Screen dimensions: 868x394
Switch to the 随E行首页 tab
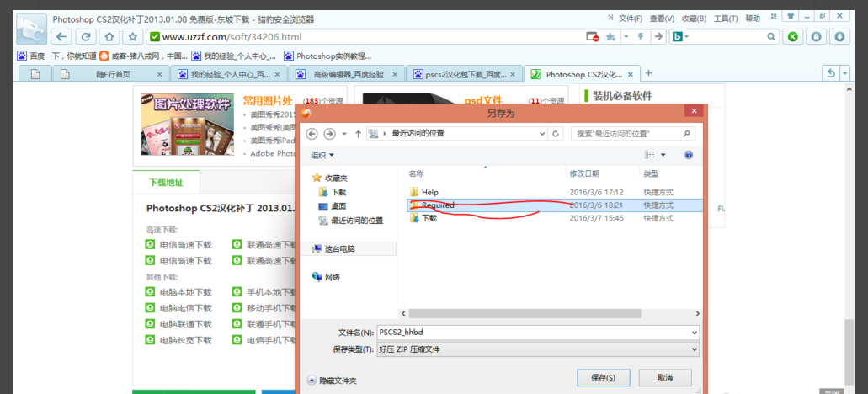point(111,73)
